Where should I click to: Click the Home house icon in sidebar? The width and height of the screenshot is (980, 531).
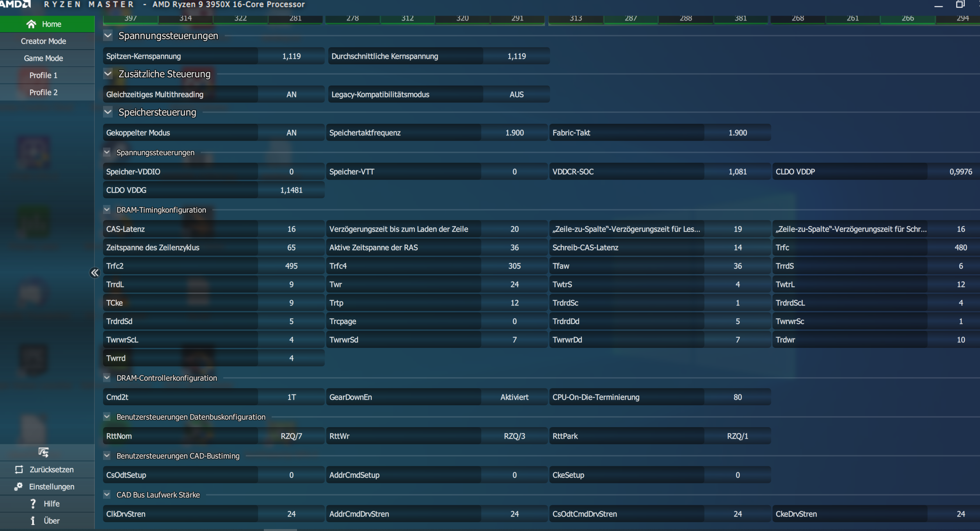pos(31,24)
